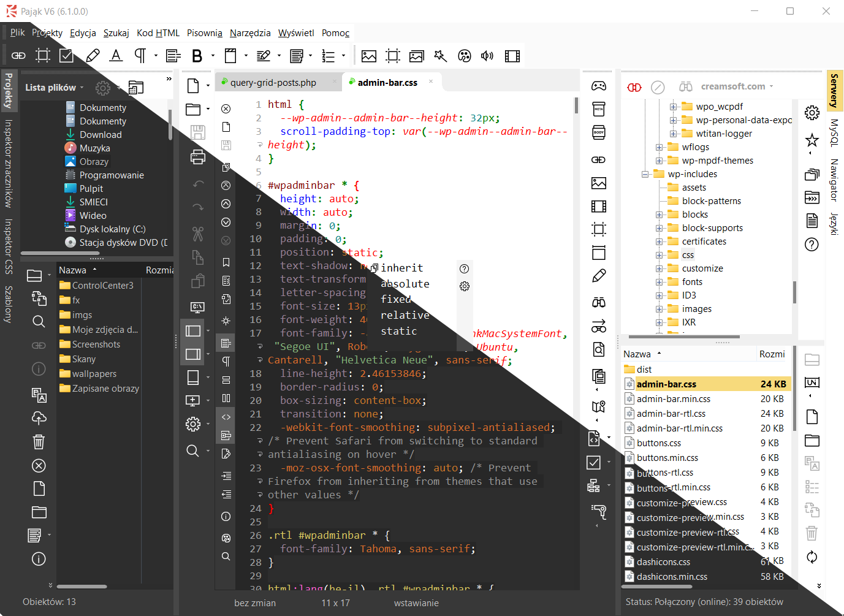Open dropdown arrow next to Bold
This screenshot has height=616, width=844.
coord(213,56)
